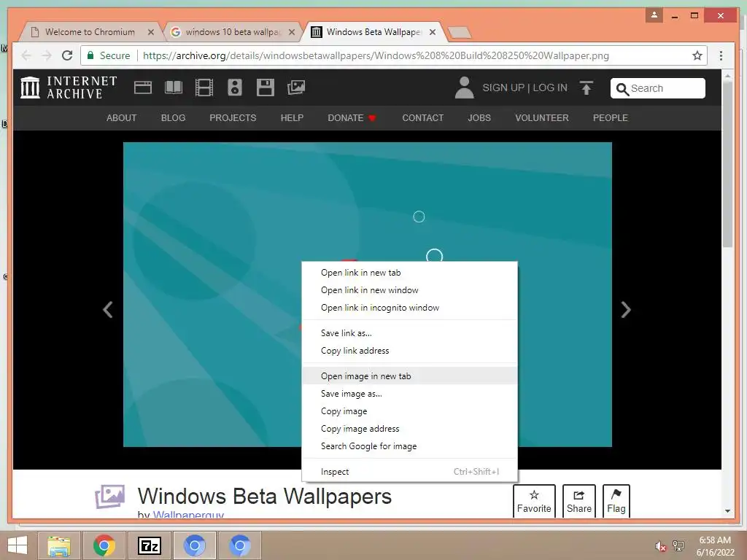The width and height of the screenshot is (747, 560).
Task: Choose Copy image from context menu
Action: click(x=410, y=411)
